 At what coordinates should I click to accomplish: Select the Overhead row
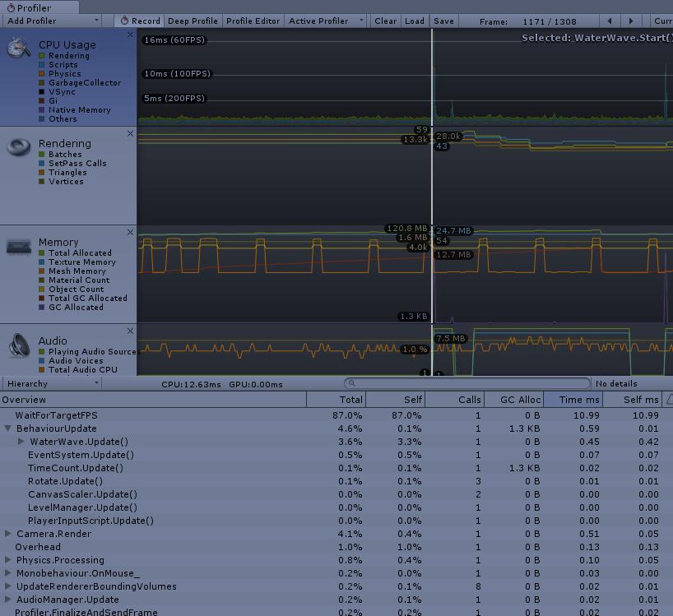pyautogui.click(x=336, y=547)
